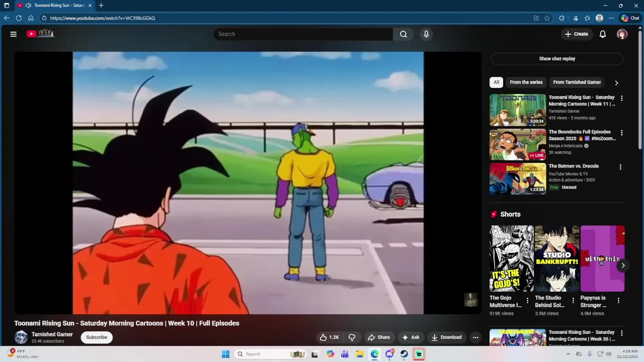Open the YouTube guide hamburger menu
644x362 pixels.
[x=14, y=34]
